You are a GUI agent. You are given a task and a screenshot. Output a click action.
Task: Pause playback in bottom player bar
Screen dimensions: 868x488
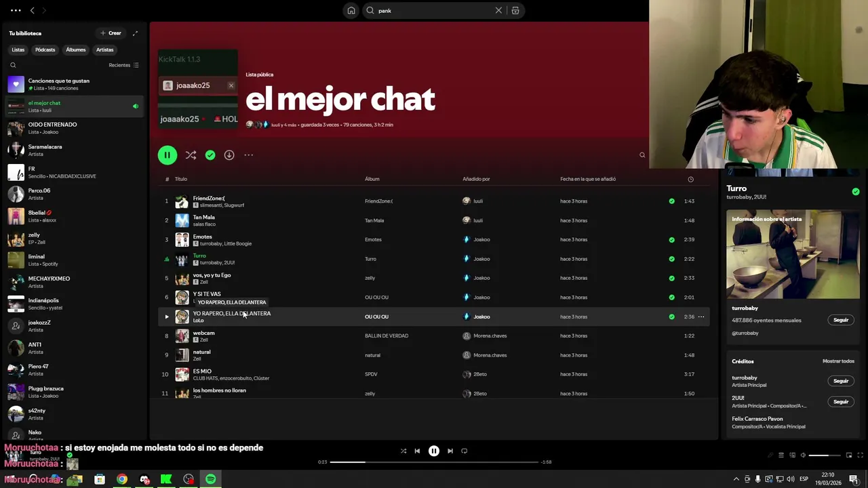434,451
